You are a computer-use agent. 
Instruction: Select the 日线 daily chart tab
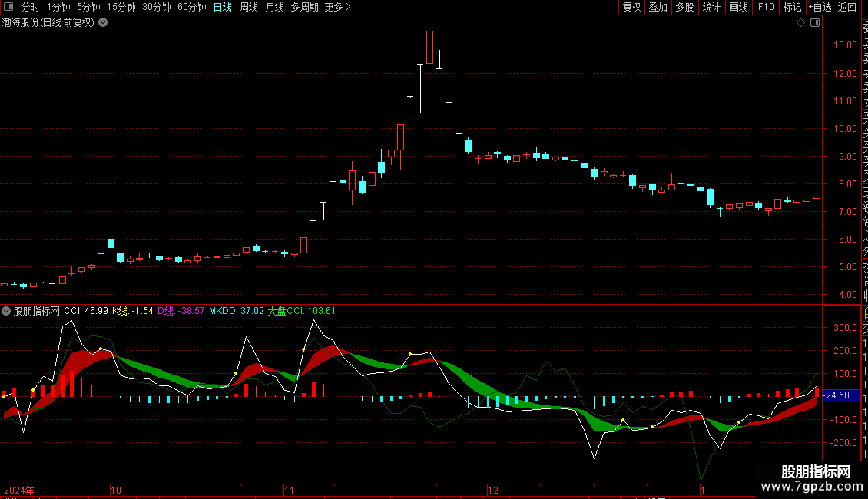point(223,7)
